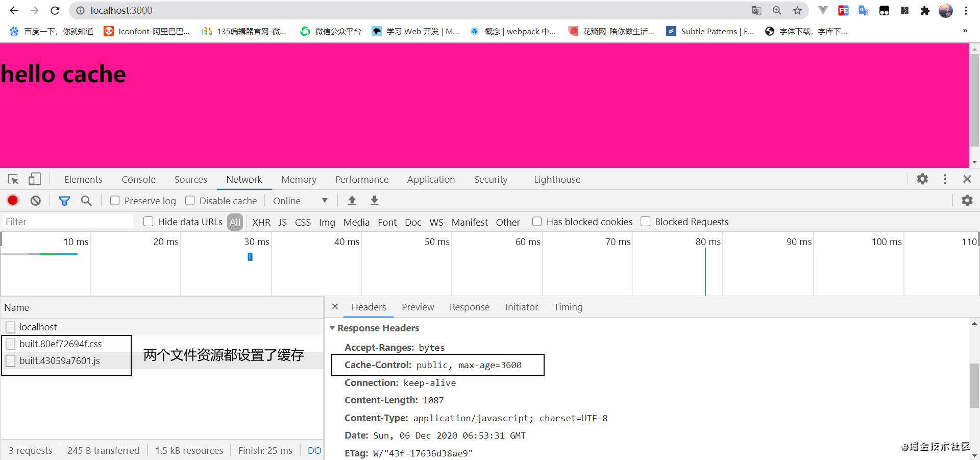Select the localhost request row
Viewport: 980px width, 460px height.
pos(162,327)
